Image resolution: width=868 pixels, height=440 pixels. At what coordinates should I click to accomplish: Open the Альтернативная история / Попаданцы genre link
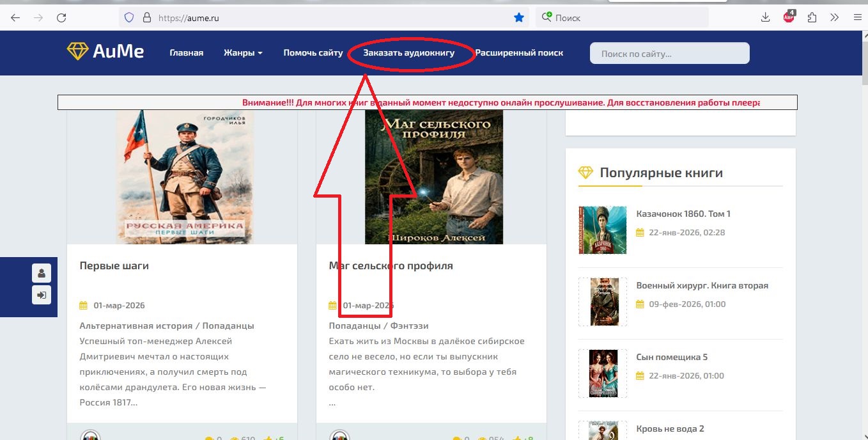(x=167, y=326)
